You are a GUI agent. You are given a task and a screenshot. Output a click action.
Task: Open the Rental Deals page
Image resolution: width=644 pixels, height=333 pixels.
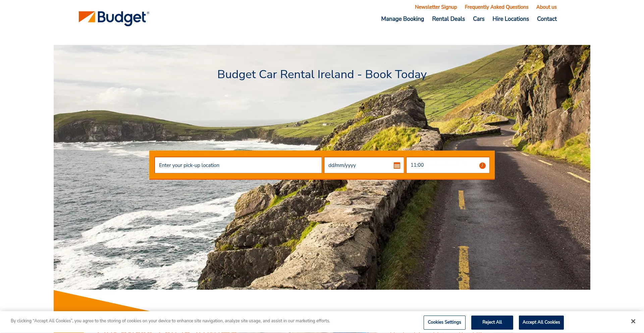coord(448,19)
